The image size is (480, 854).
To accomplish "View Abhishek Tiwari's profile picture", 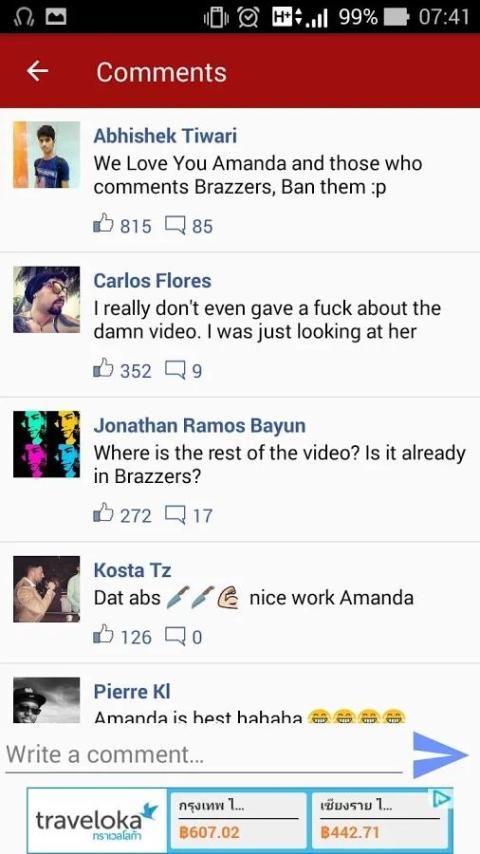I will coord(47,155).
